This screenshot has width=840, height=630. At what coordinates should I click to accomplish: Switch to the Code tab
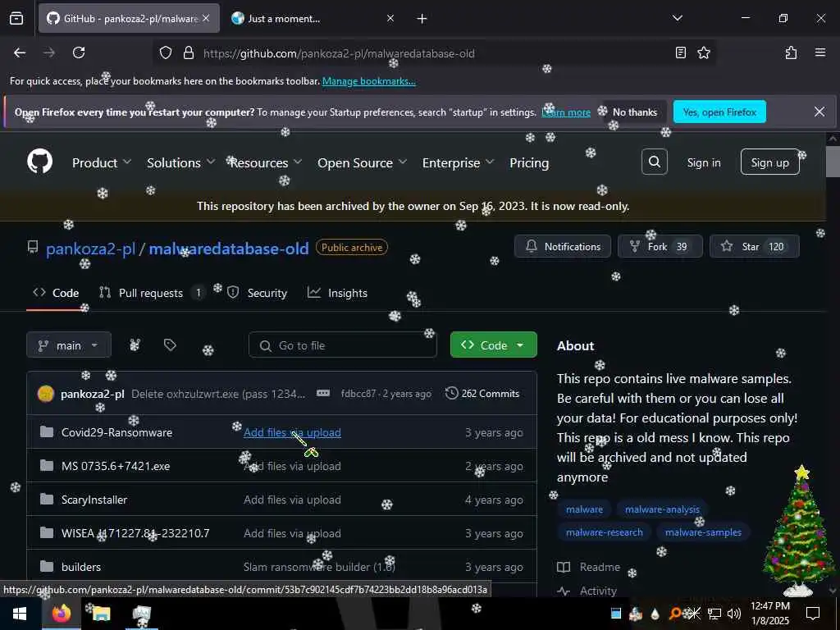[56, 293]
